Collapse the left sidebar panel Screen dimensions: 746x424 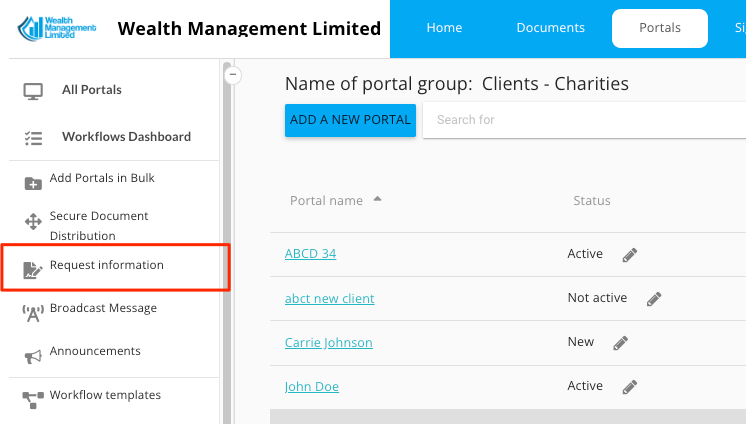click(232, 74)
